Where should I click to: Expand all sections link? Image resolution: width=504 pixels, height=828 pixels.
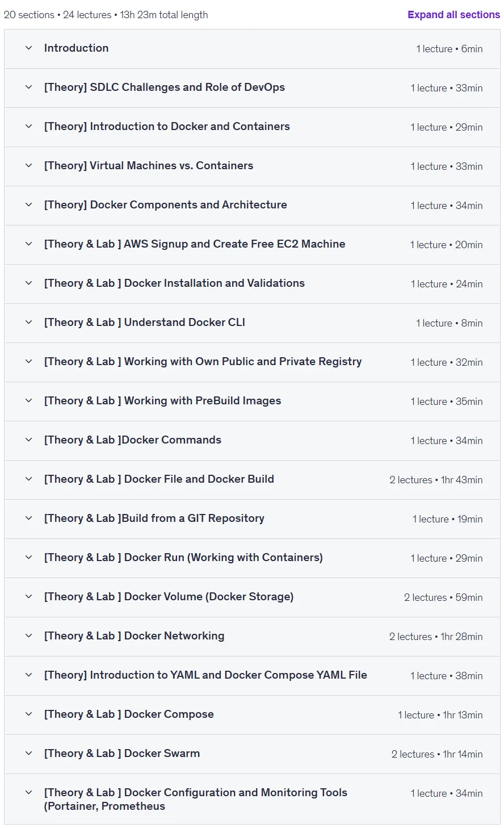(x=453, y=15)
